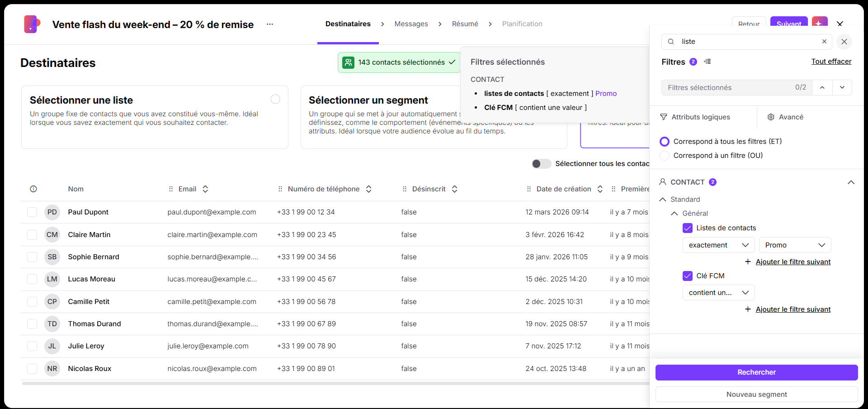868x409 pixels.
Task: Clear the 'liste' search text
Action: pos(824,42)
